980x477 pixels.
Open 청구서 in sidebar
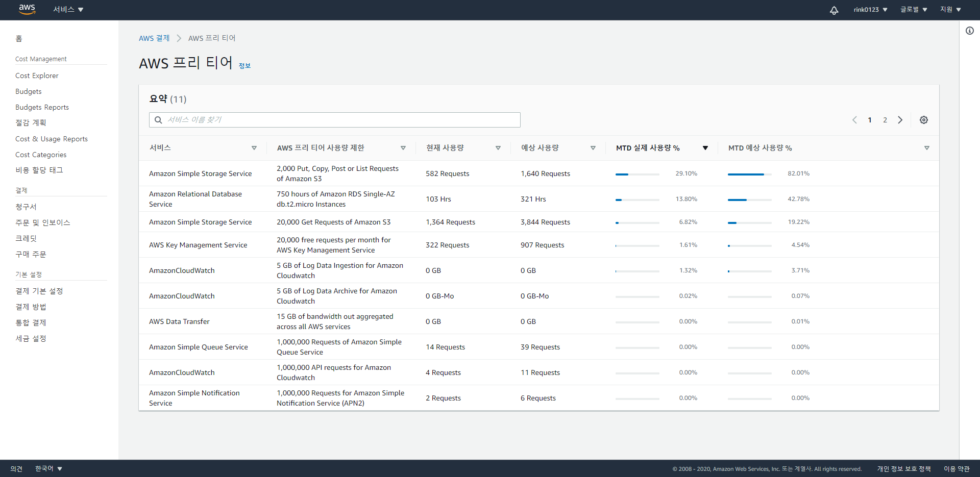click(26, 207)
